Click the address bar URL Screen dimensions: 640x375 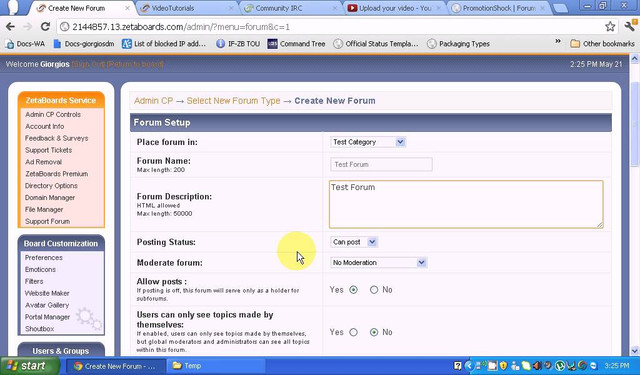pos(181,27)
